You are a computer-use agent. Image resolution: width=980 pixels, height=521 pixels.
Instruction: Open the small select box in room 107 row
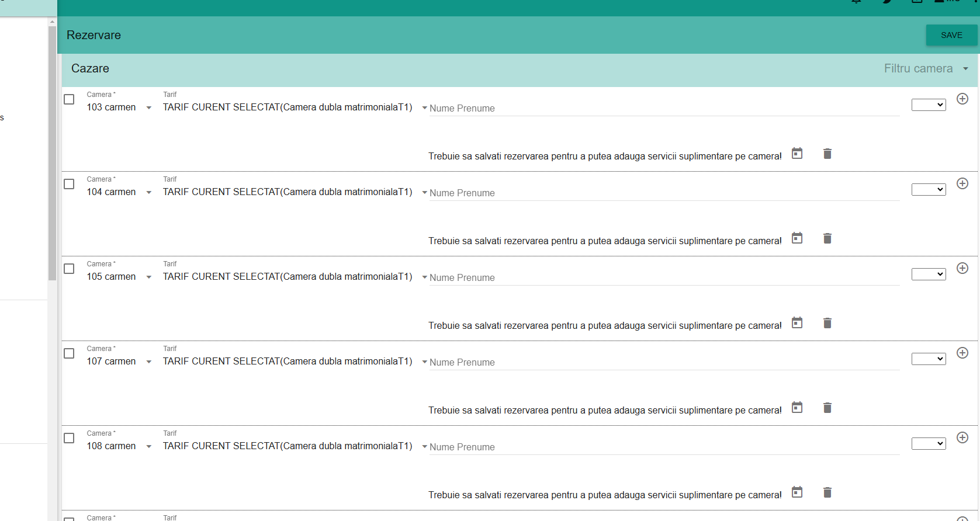[929, 359]
